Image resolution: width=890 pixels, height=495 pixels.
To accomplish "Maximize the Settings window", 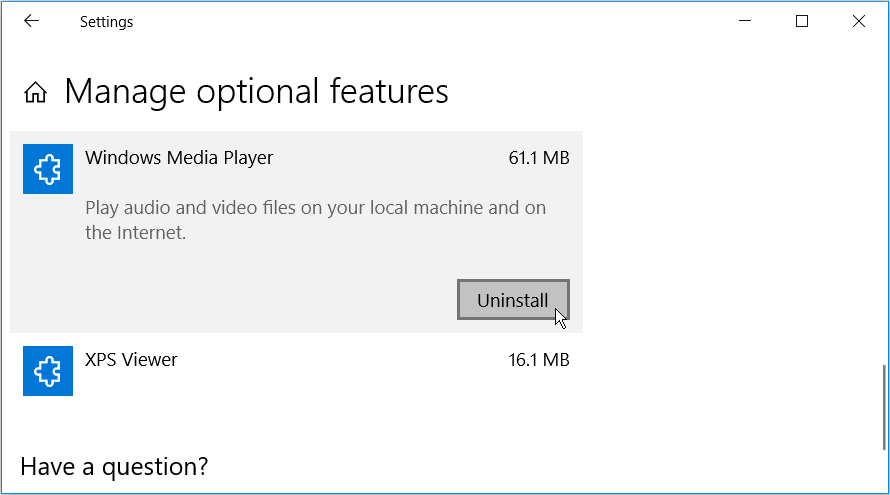I will pos(801,21).
